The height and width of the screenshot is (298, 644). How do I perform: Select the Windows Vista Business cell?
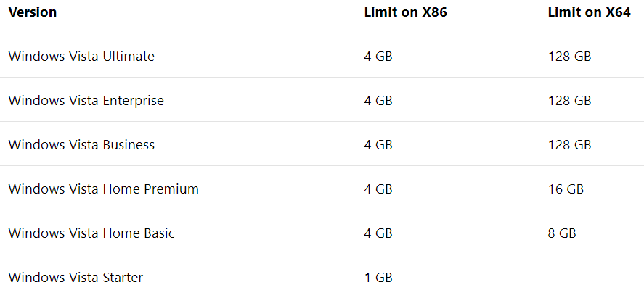point(81,145)
